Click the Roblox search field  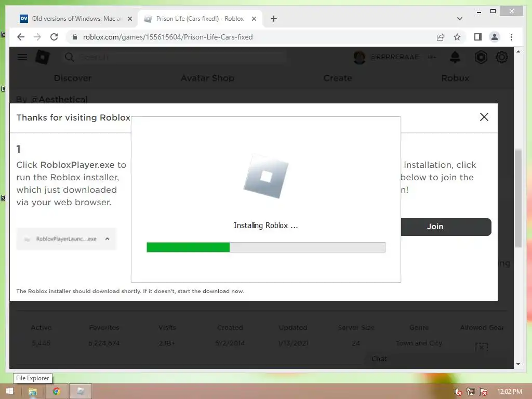175,57
